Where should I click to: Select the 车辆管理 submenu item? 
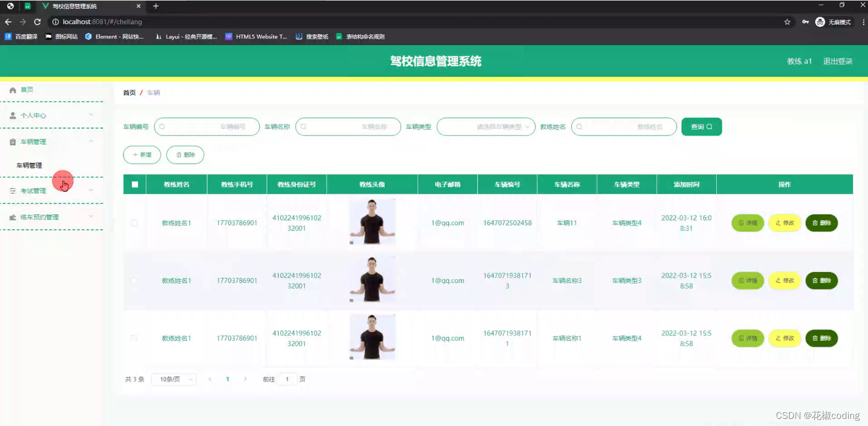(29, 166)
